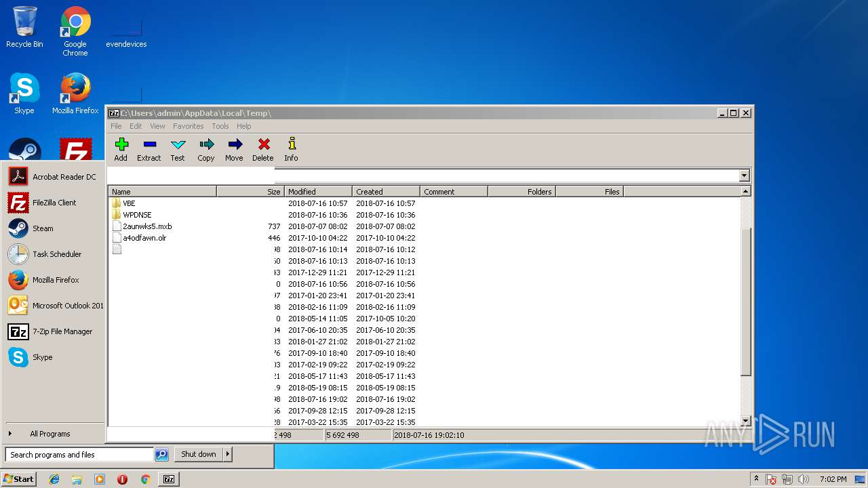The height and width of the screenshot is (488, 868).
Task: Open Google Chrome desktop shortcut
Action: click(75, 31)
